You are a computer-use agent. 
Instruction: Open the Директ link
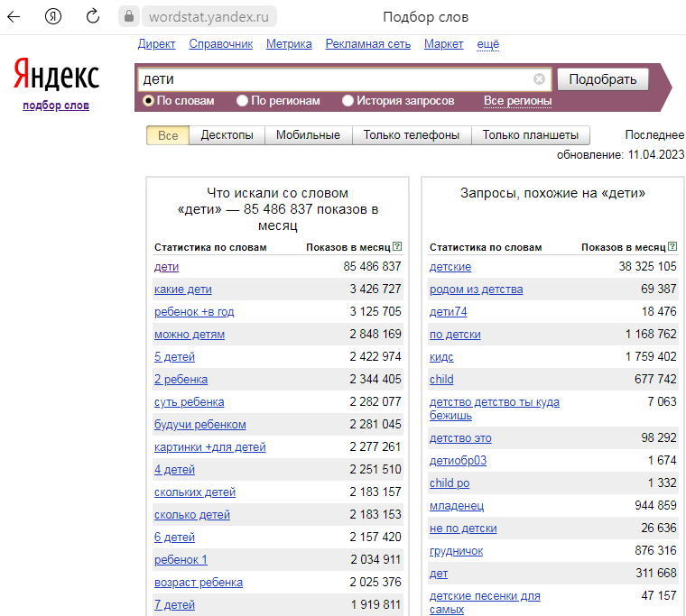(157, 43)
